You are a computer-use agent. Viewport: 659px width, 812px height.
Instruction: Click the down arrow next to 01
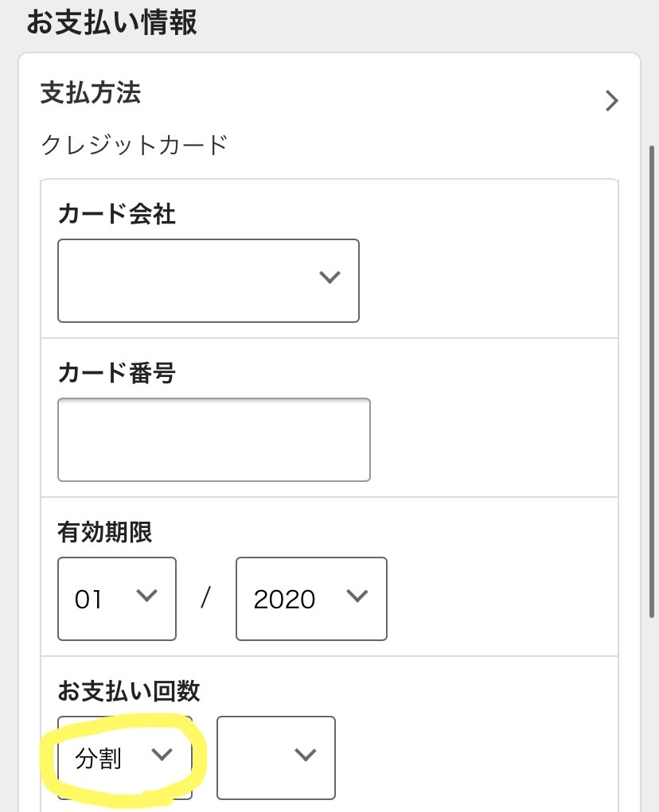(x=146, y=596)
